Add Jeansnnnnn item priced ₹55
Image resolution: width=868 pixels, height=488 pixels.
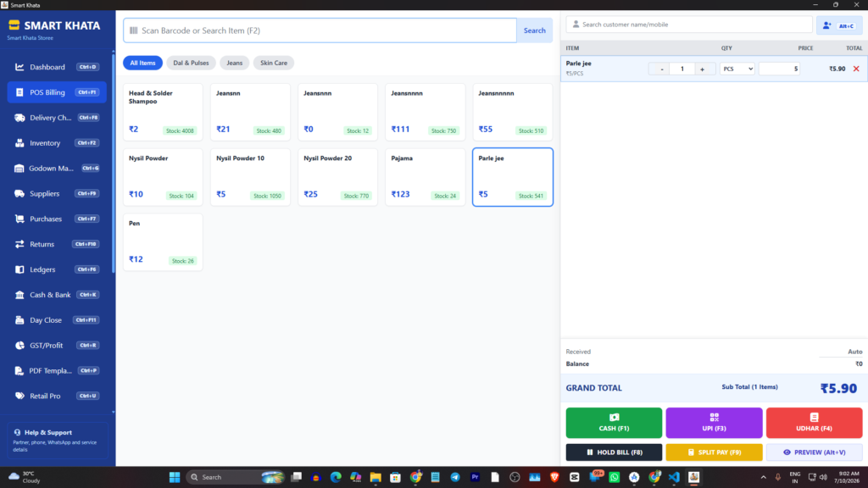(513, 113)
